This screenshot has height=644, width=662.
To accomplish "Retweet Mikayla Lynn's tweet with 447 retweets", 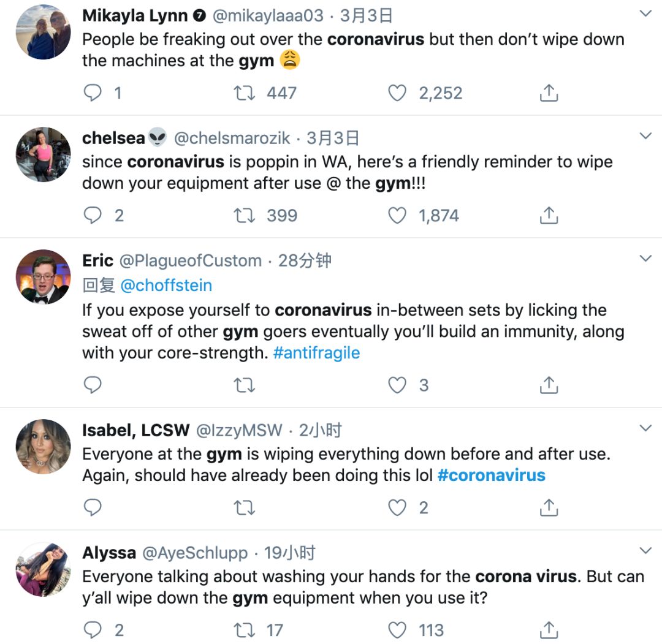I will click(x=245, y=93).
